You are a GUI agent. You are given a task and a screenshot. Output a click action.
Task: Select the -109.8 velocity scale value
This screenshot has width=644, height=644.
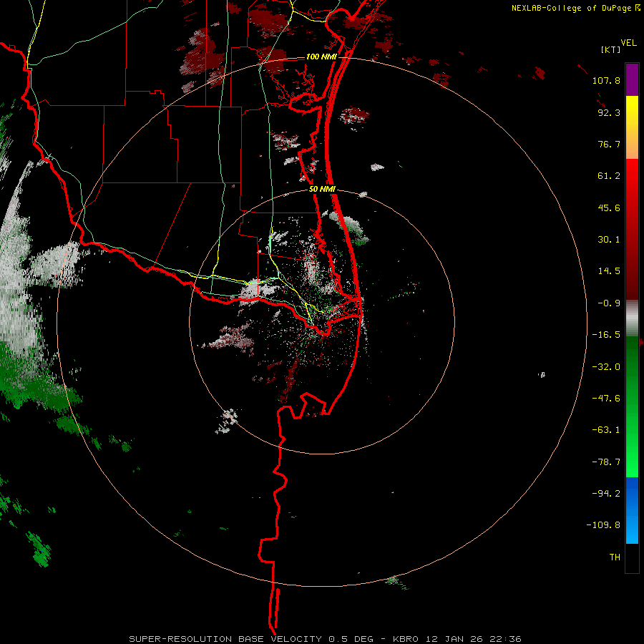[x=603, y=525]
